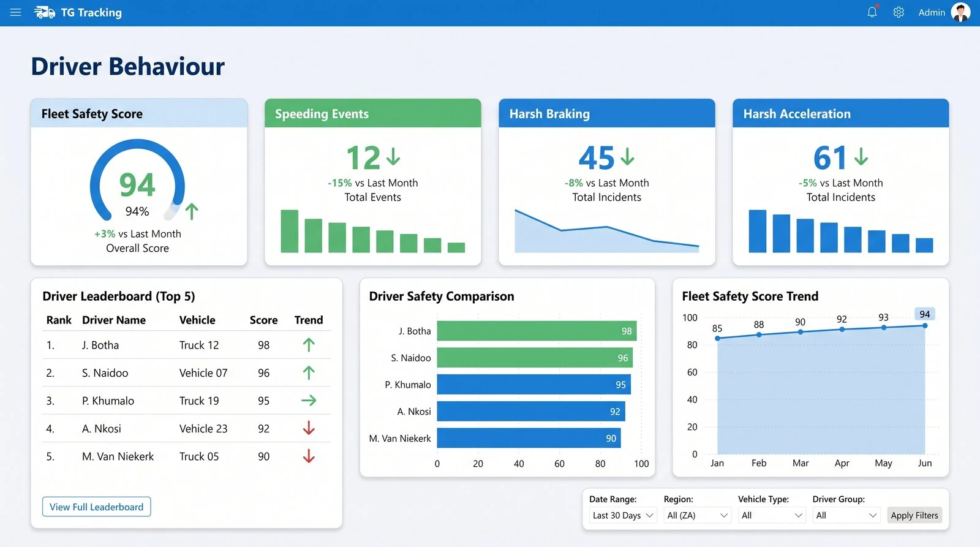Select A. Nkosi in the leaderboard
Image resolution: width=980 pixels, height=547 pixels.
[102, 428]
